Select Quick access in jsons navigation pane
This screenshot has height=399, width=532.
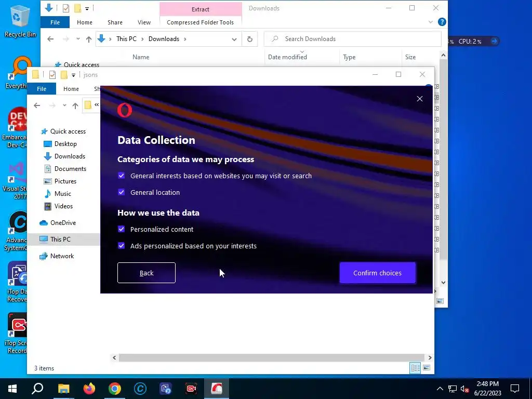tap(68, 131)
